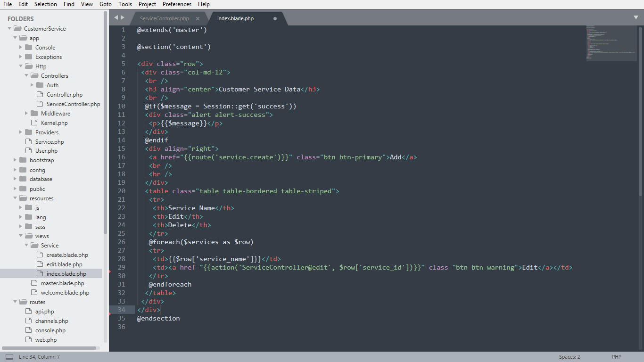
Task: Click the code minimap preview
Action: (x=611, y=43)
